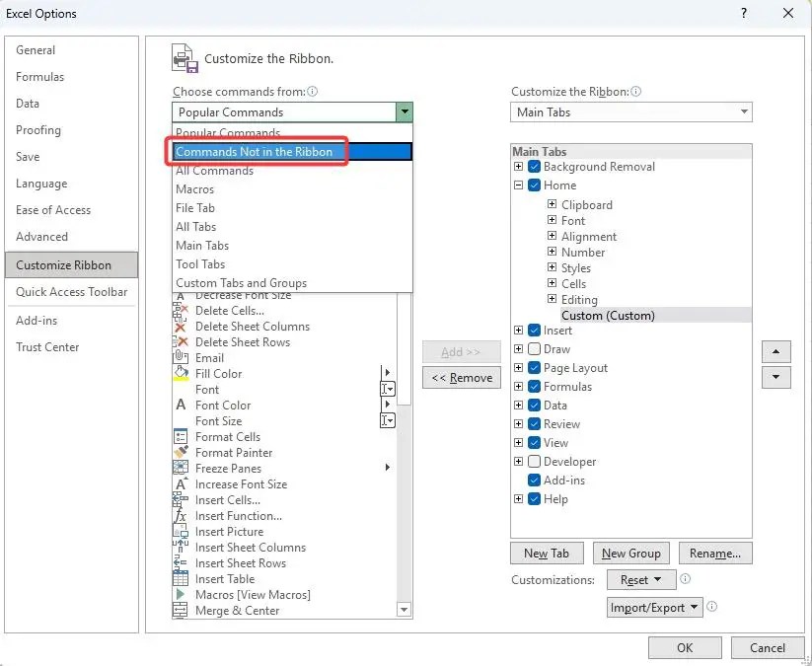Select the Merge & Center command icon
The width and height of the screenshot is (812, 666).
pos(182,611)
